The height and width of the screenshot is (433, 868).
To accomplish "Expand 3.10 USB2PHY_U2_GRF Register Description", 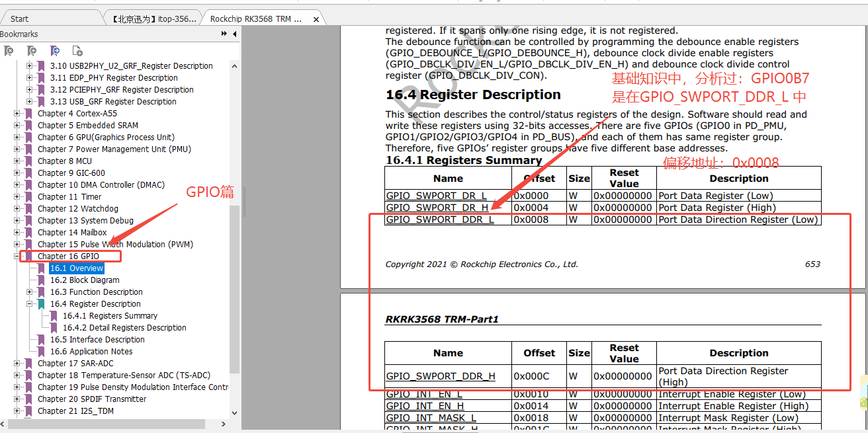I will pos(29,66).
